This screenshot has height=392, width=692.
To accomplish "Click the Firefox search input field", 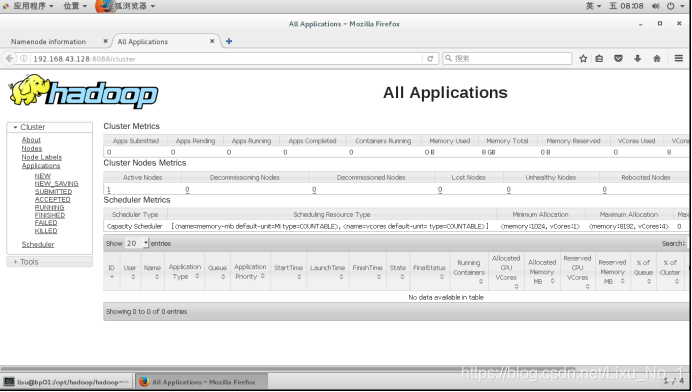I will click(508, 58).
